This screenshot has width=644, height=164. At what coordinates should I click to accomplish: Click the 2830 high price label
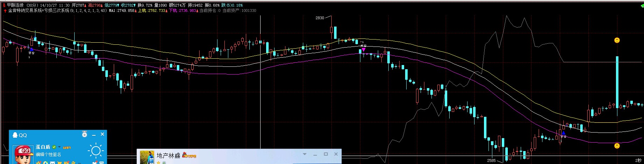(x=320, y=18)
